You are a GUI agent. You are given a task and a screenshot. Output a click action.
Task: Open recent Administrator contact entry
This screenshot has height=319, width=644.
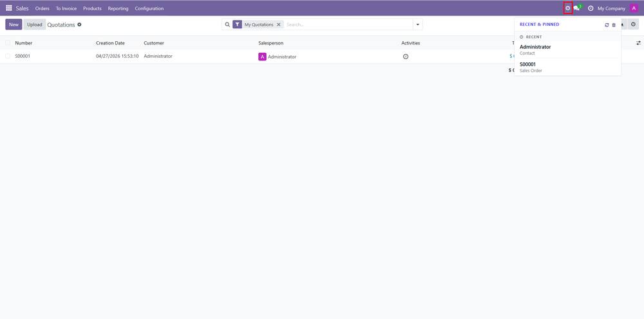pos(567,50)
